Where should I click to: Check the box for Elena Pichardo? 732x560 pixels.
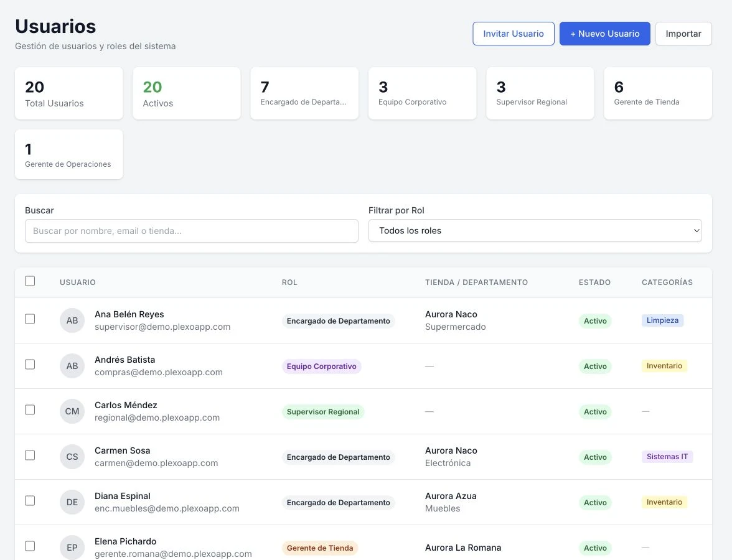click(x=30, y=546)
